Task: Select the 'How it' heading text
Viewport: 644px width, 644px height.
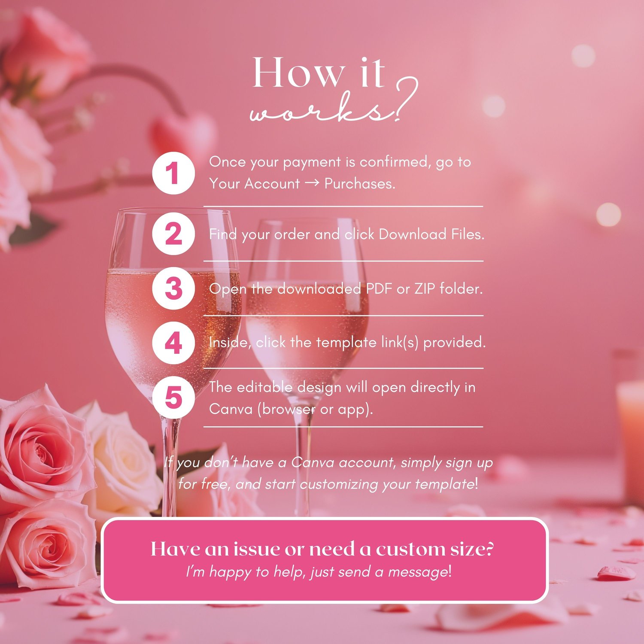Action: [x=319, y=73]
